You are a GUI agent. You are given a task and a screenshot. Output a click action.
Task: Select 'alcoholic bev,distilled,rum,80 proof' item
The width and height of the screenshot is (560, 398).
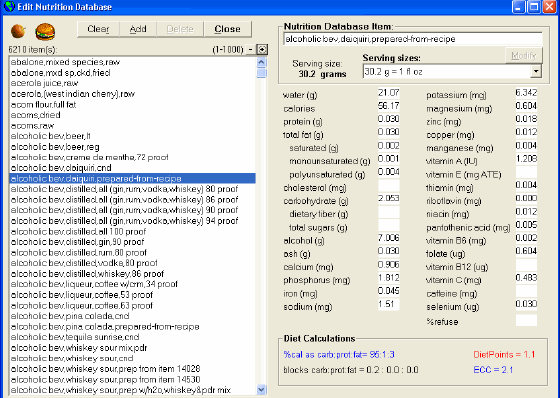132,253
